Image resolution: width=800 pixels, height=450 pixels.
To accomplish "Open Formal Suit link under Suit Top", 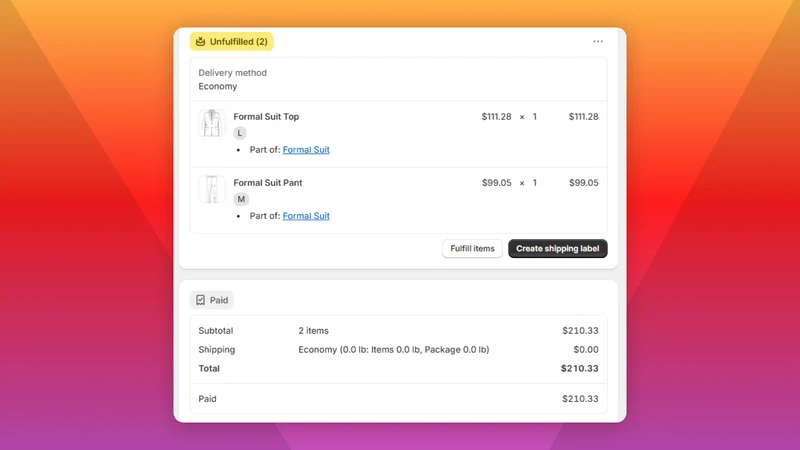I will 306,149.
